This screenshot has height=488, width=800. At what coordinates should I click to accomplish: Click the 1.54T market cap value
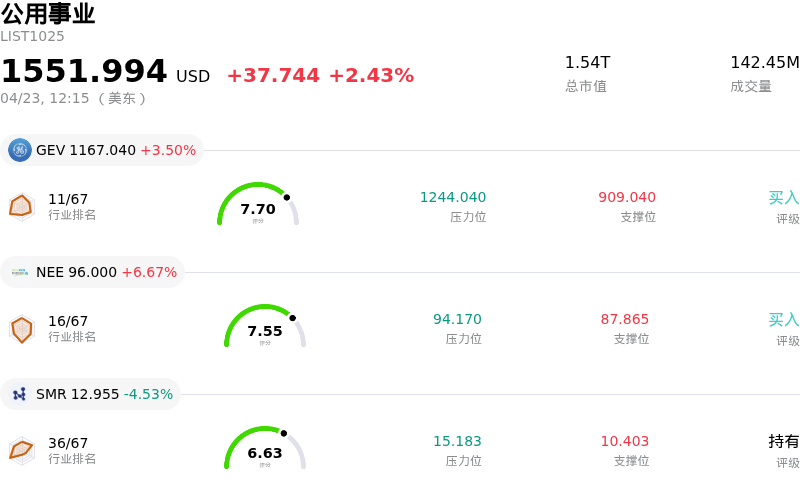pyautogui.click(x=587, y=62)
